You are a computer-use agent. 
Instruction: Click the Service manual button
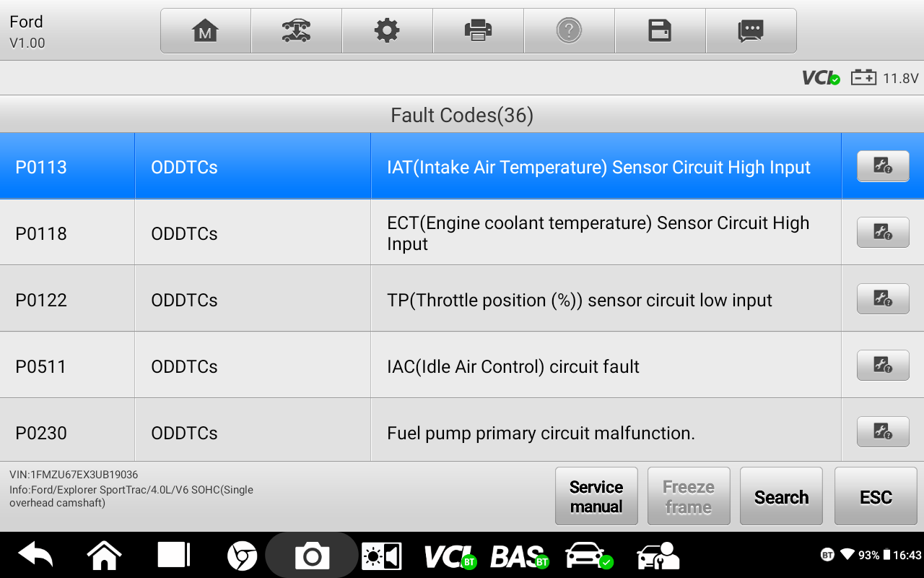596,496
